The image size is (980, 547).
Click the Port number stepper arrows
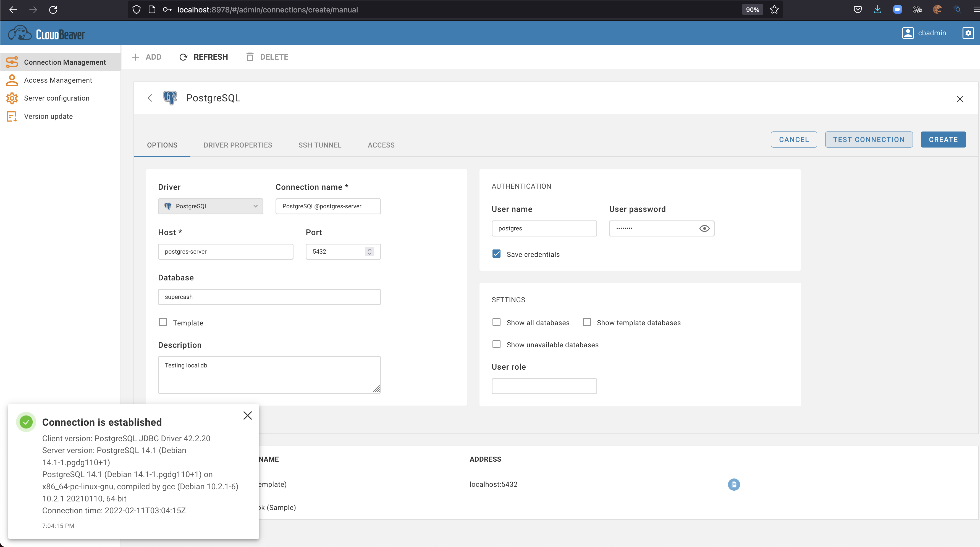(x=370, y=251)
